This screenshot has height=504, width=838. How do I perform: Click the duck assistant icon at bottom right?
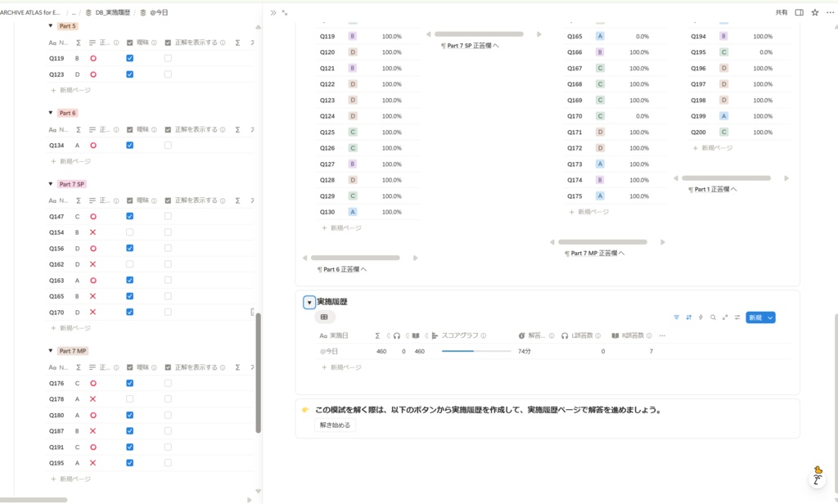pyautogui.click(x=818, y=475)
